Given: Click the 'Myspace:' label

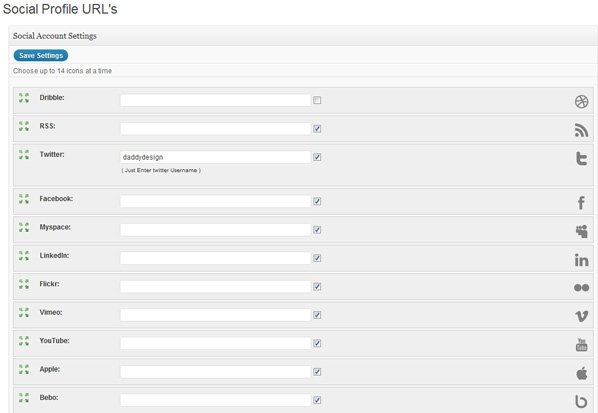Looking at the screenshot, I should pyautogui.click(x=55, y=227).
